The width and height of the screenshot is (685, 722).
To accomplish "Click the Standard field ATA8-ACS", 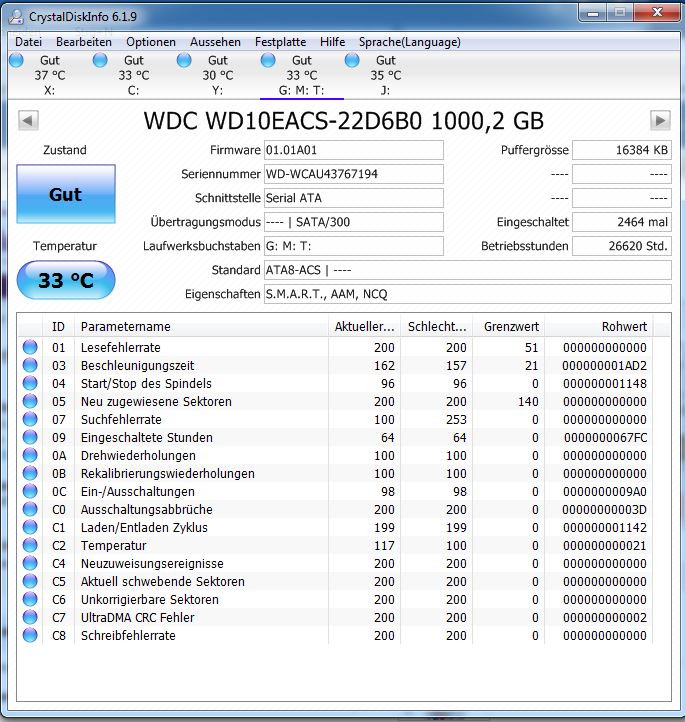I will (468, 270).
